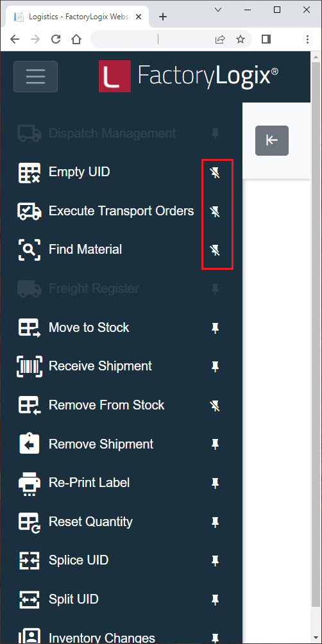Toggle the pin for Remove From Stock
The width and height of the screenshot is (322, 644).
(x=215, y=406)
